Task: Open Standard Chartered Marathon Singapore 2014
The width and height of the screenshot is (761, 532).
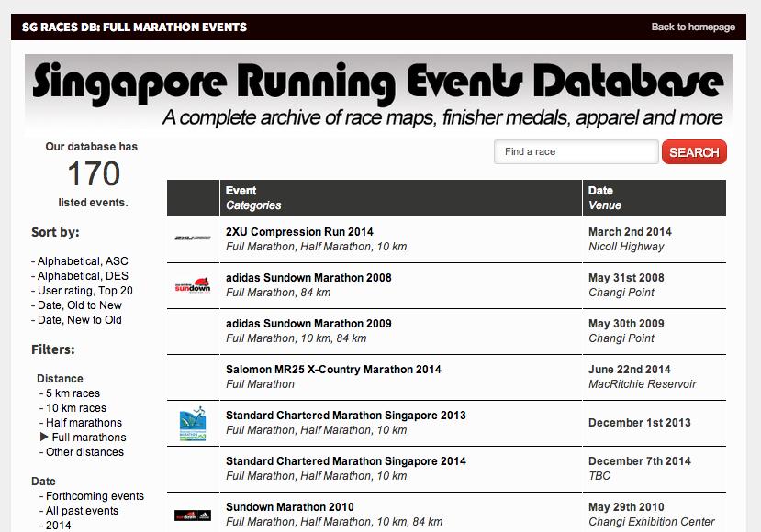Action: (x=346, y=461)
